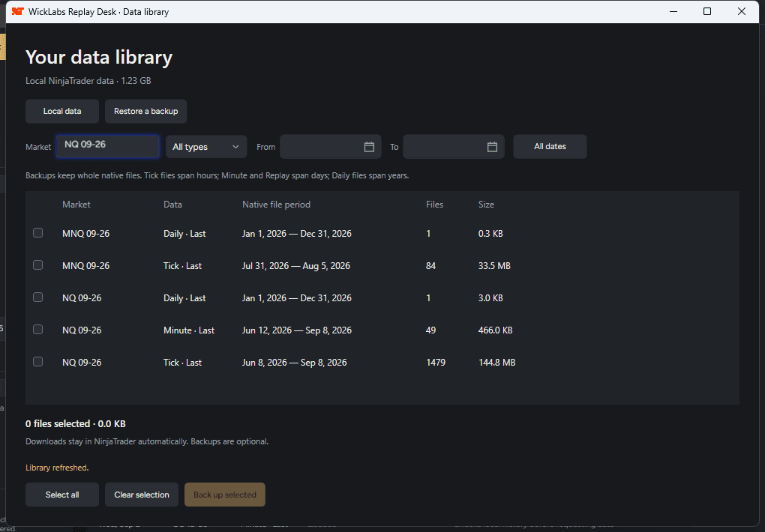Image resolution: width=765 pixels, height=532 pixels.
Task: Click the Files column header
Action: click(434, 205)
